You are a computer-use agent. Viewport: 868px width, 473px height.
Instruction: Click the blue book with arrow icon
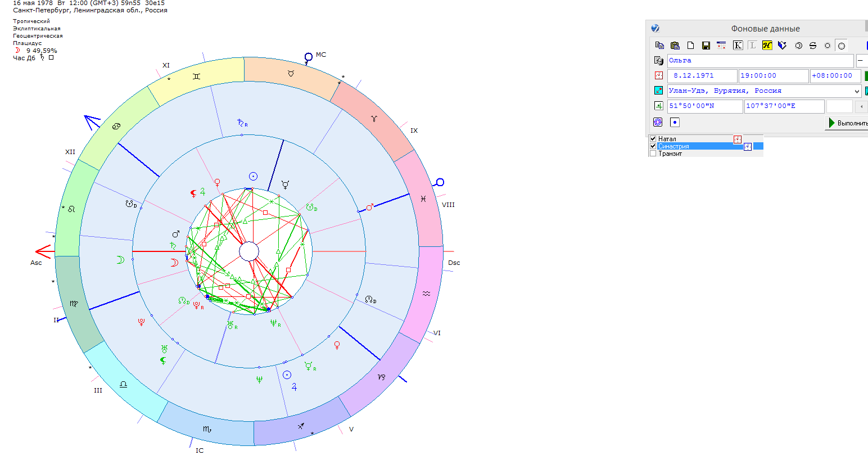tap(782, 46)
